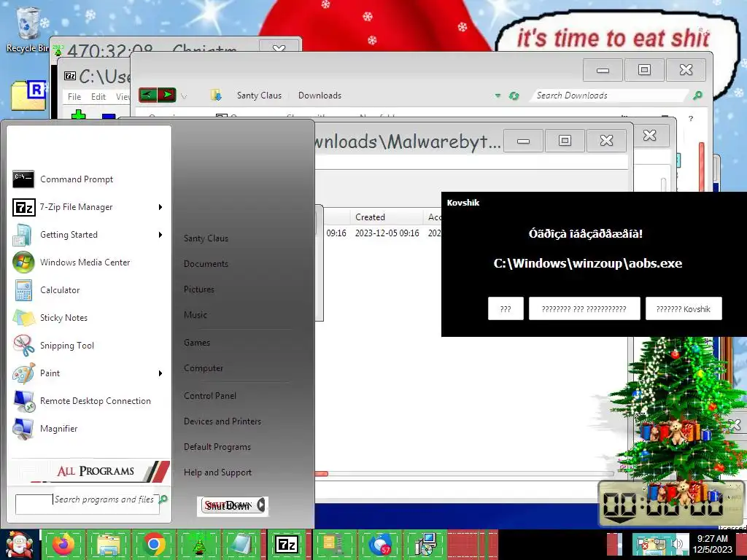
Task: Go back in Downloads window
Action: click(x=147, y=96)
